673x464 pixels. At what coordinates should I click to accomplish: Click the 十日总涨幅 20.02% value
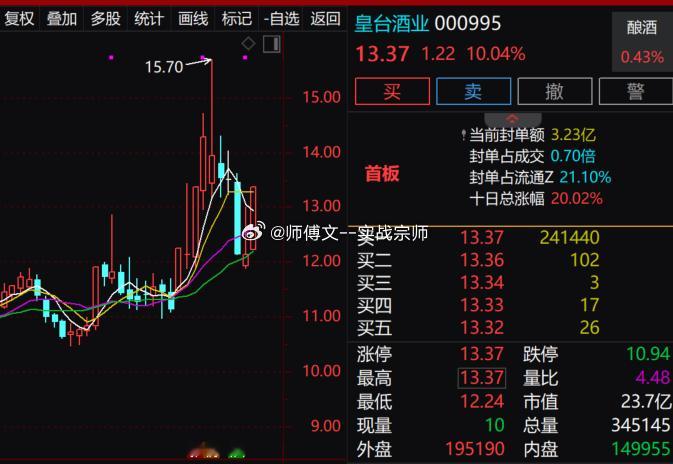576,199
